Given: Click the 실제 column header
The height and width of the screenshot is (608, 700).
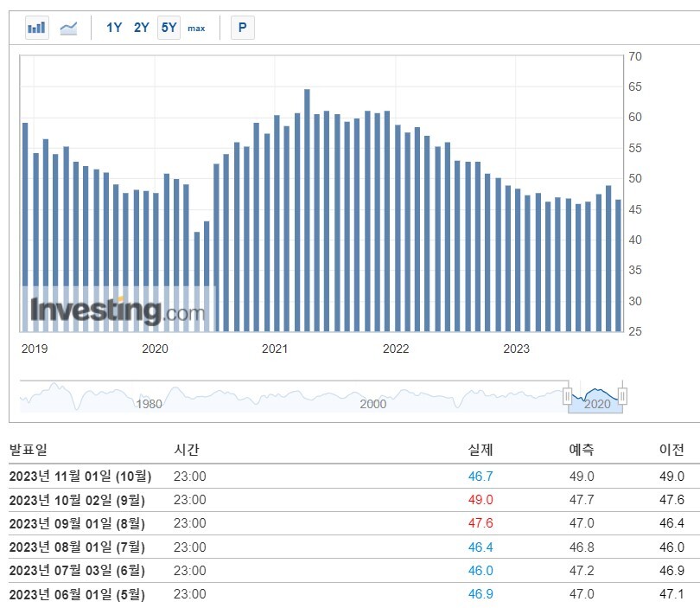Looking at the screenshot, I should 480,450.
